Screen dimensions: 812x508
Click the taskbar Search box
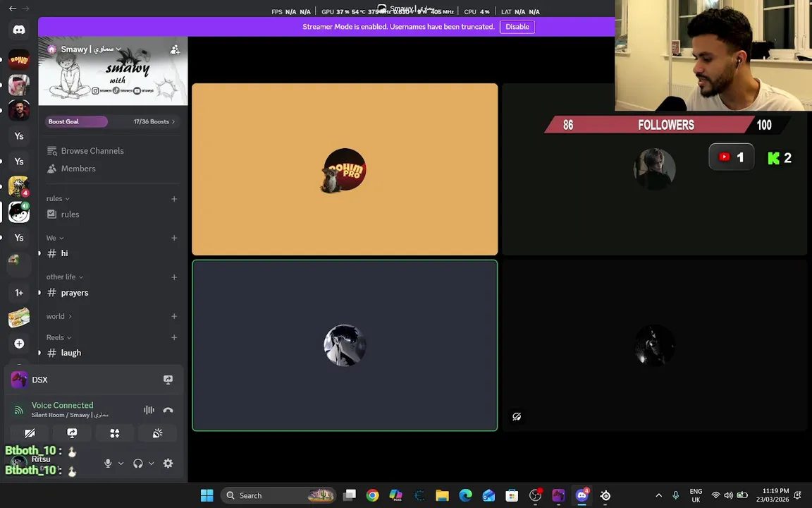[x=278, y=495]
